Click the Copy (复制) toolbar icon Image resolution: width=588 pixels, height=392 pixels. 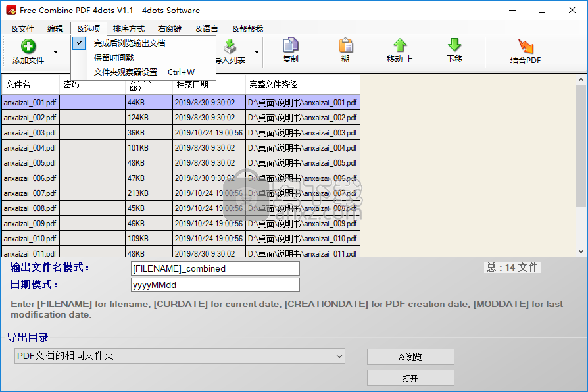pos(290,45)
